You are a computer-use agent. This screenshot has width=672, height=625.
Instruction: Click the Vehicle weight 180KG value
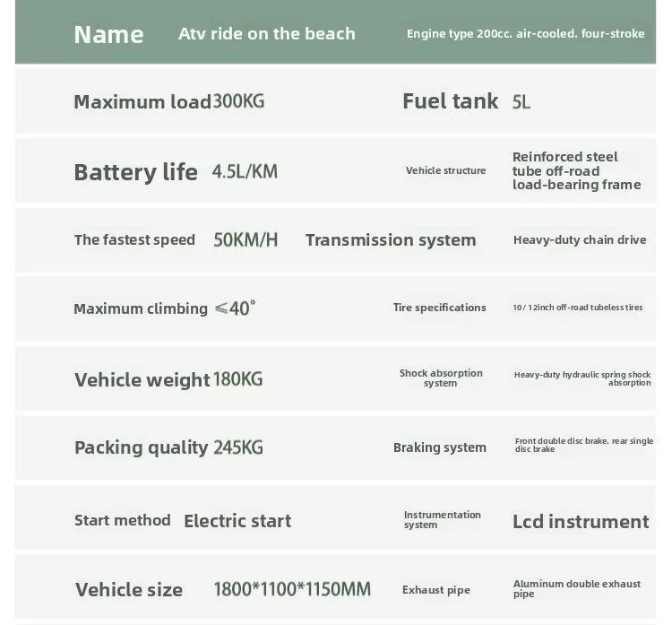[237, 379]
